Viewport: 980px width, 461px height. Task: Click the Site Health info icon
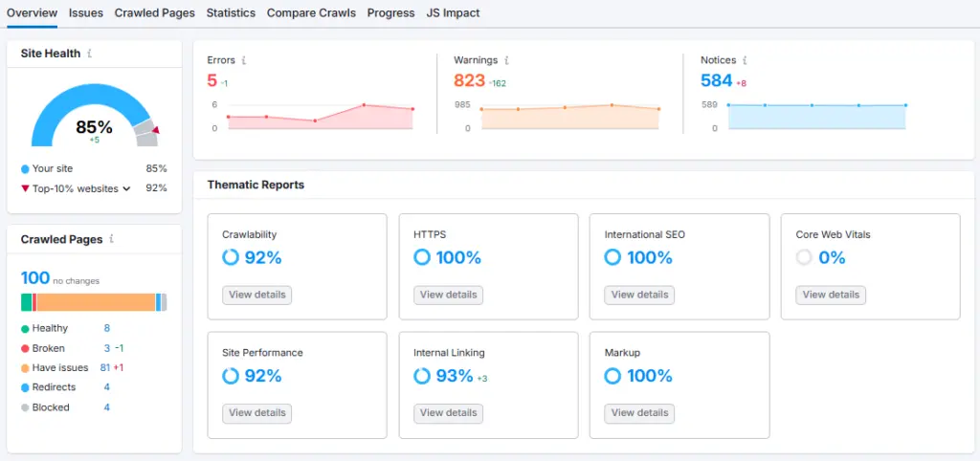90,55
